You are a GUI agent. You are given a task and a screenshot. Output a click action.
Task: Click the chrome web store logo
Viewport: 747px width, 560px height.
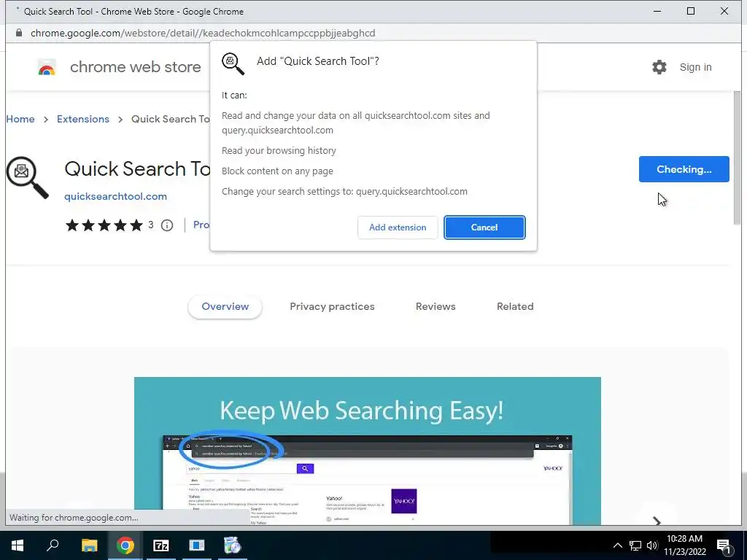pos(47,67)
